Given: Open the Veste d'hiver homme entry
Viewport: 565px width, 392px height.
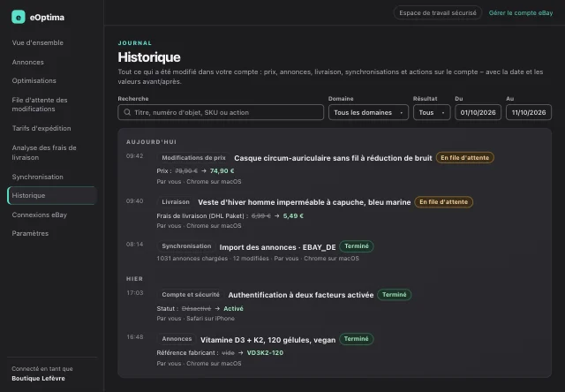Looking at the screenshot, I should (304, 202).
